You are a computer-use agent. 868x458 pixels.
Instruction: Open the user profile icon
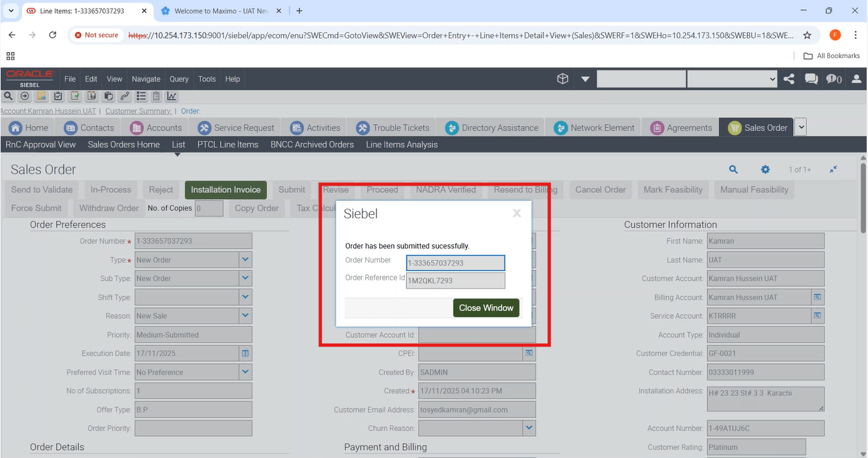click(x=857, y=79)
